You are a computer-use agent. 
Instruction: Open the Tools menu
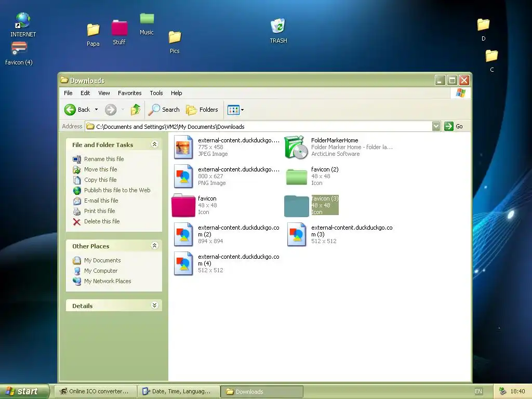(x=156, y=93)
